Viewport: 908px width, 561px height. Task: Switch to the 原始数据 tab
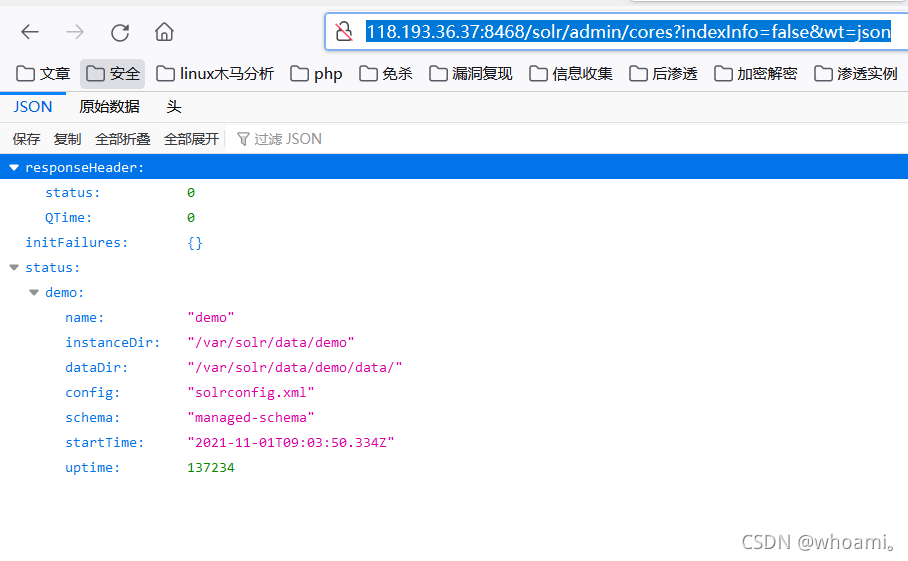(109, 107)
